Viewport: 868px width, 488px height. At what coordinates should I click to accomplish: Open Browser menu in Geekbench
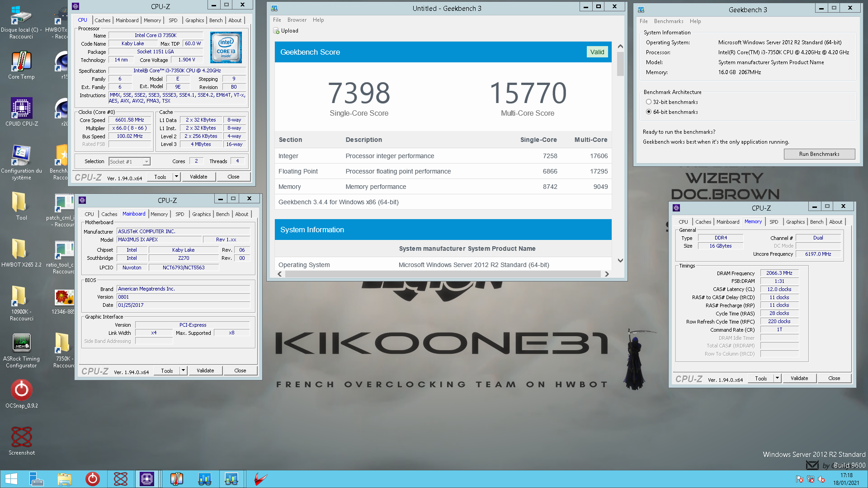[297, 20]
